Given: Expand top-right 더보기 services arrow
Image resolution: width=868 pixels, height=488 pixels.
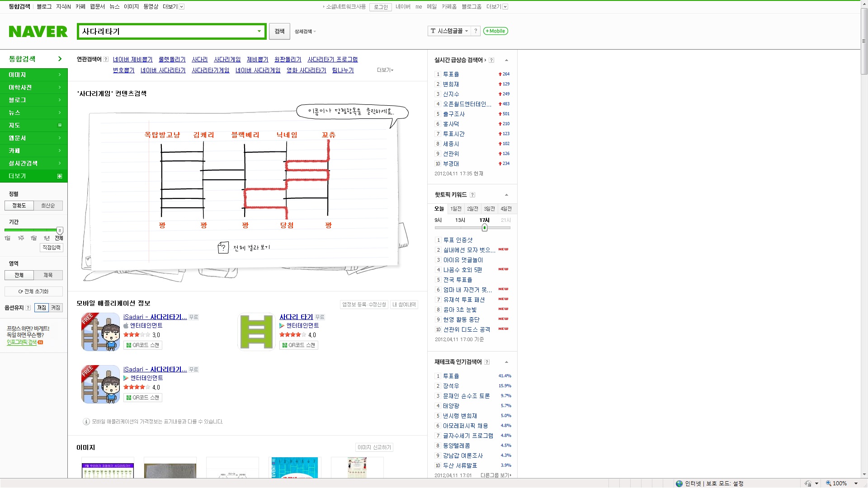Looking at the screenshot, I should tap(505, 7).
